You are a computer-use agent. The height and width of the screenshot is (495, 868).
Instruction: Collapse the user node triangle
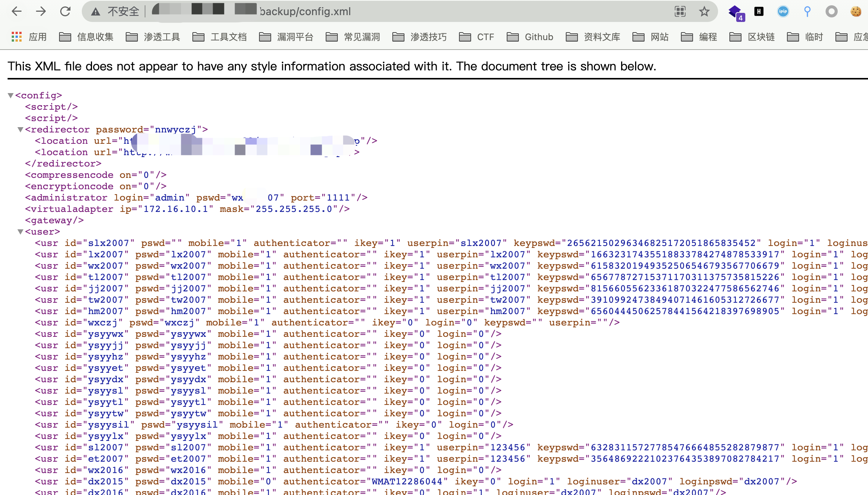20,232
